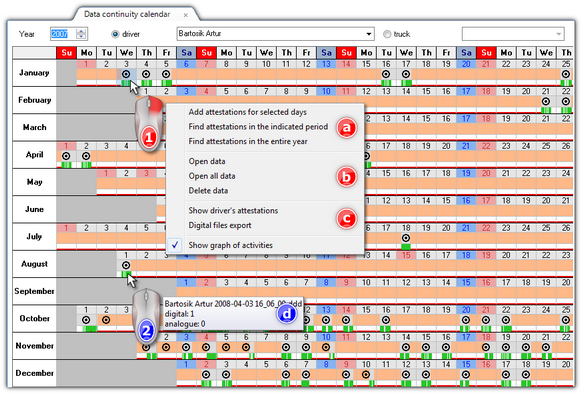Click the data marker on February 21
Viewport: 582px width, 394px height.
(x=546, y=101)
